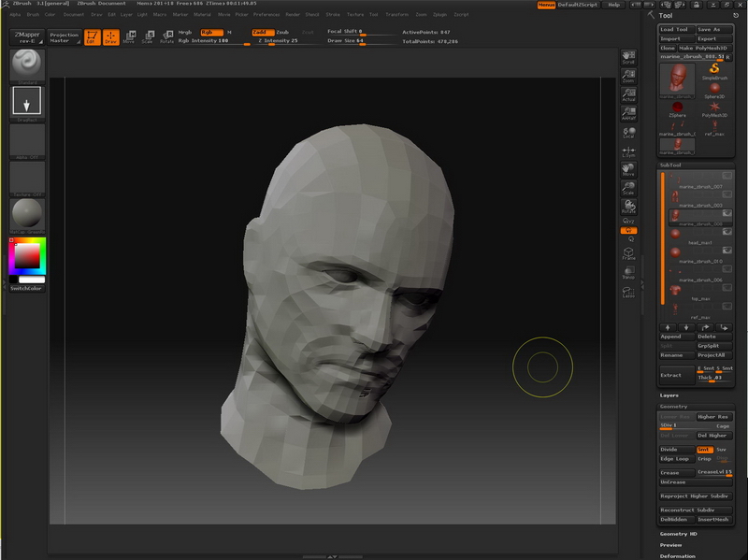Open the Texture Off selector
Image resolution: width=748 pixels, height=560 pixels.
27,179
